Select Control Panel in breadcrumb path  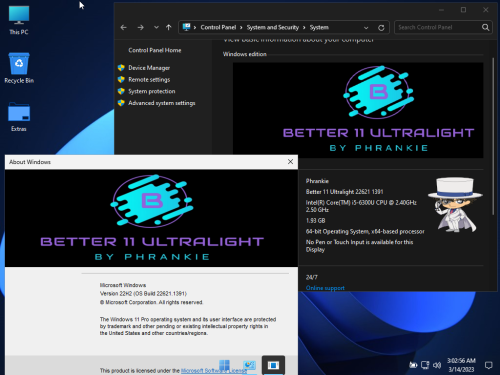coord(218,27)
